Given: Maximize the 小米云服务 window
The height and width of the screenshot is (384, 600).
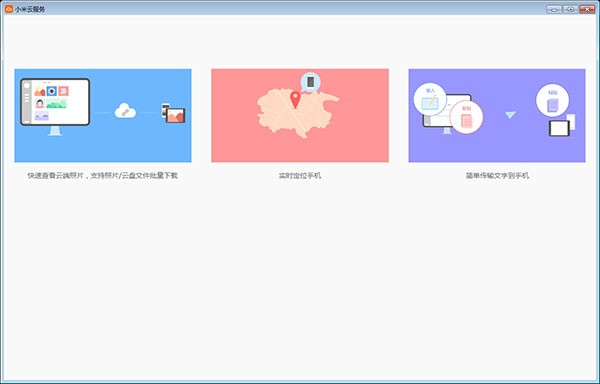Looking at the screenshot, I should pyautogui.click(x=570, y=9).
